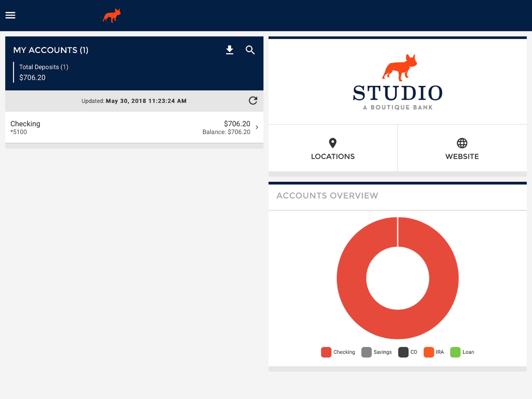
Task: Open account search with magnifier icon
Action: click(x=250, y=50)
